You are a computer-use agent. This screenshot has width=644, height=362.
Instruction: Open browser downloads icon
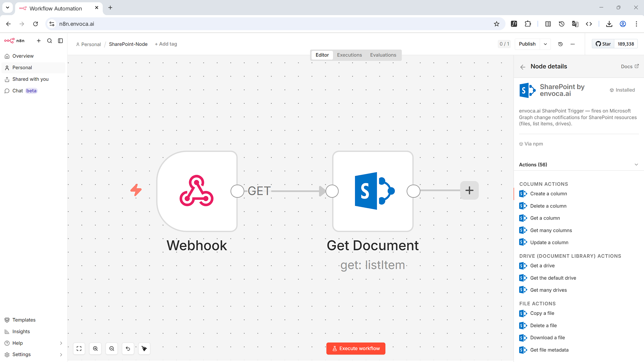pyautogui.click(x=609, y=24)
